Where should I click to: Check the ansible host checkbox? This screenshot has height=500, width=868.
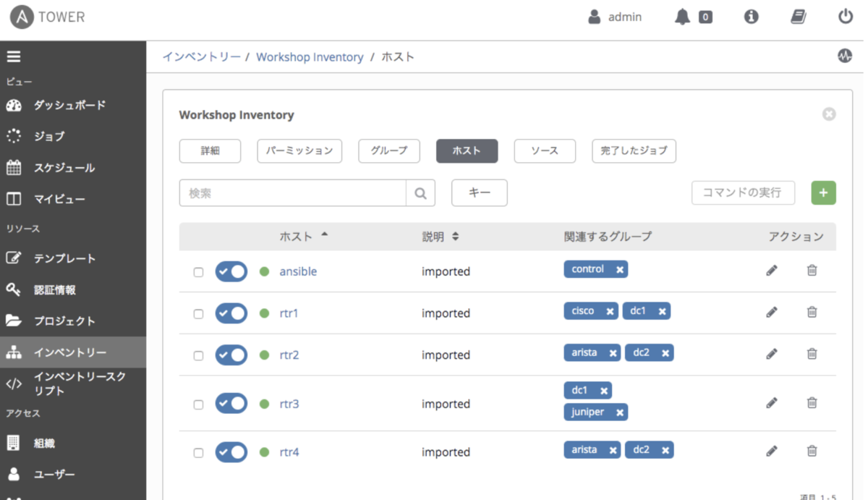tap(198, 272)
